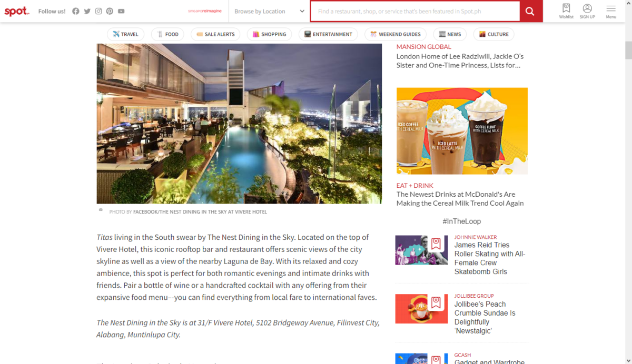Select the Food category tab
The width and height of the screenshot is (632, 364).
pyautogui.click(x=167, y=34)
